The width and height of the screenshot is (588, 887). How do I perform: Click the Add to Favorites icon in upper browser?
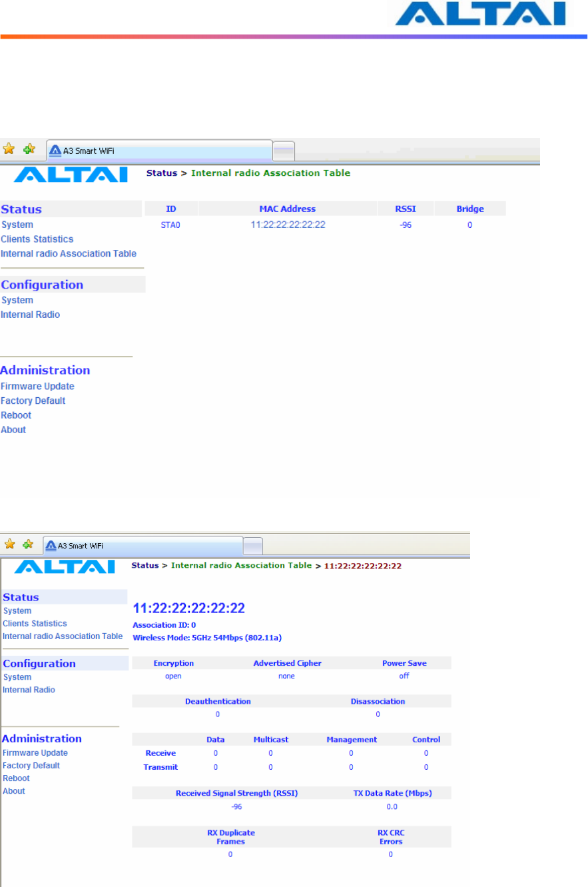29,150
